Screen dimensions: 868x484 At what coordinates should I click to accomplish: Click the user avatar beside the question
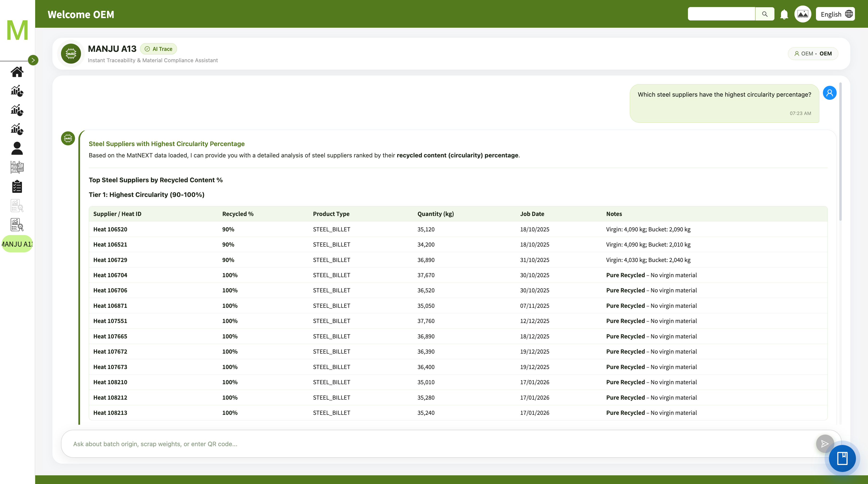point(830,93)
